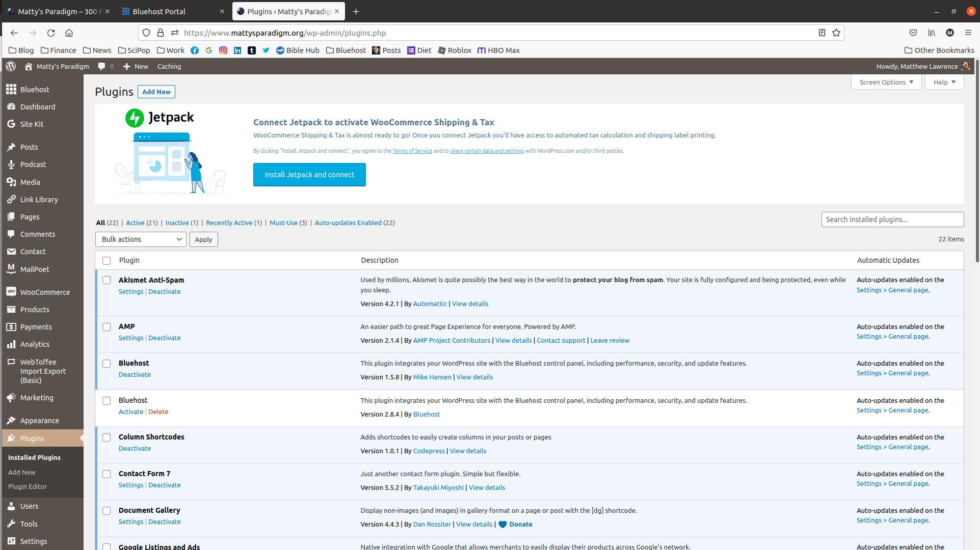Open the New menu in admin bar
Screen dimensions: 980x550
tap(136, 66)
